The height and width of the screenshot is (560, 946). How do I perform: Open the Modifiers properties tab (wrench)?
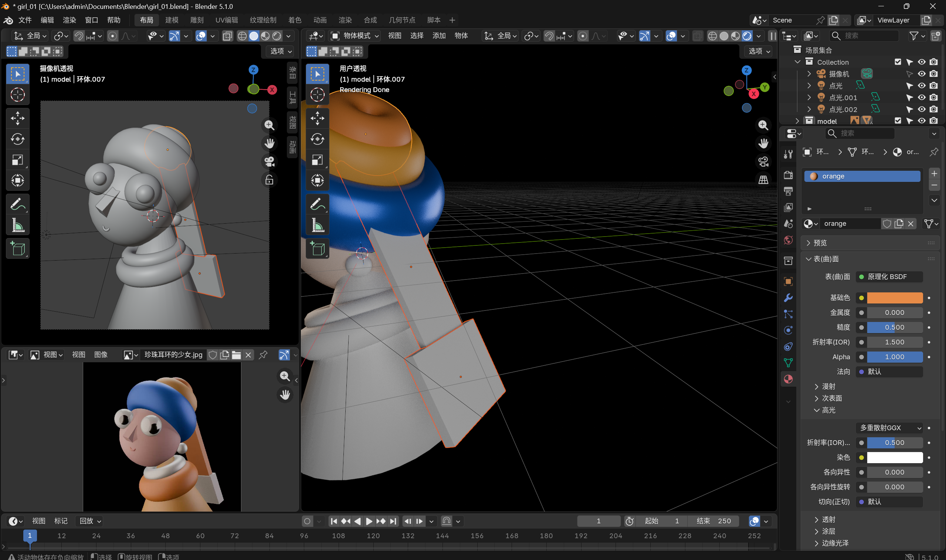point(788,298)
